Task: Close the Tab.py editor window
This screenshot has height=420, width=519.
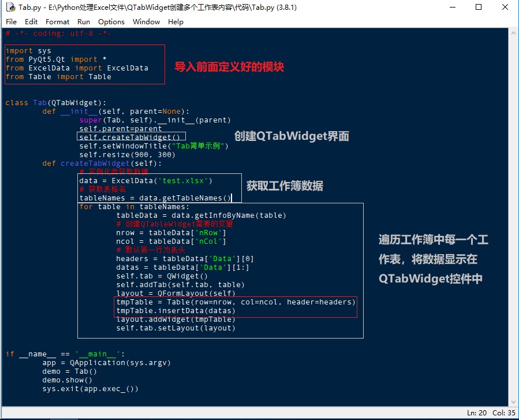Action: pyautogui.click(x=505, y=8)
